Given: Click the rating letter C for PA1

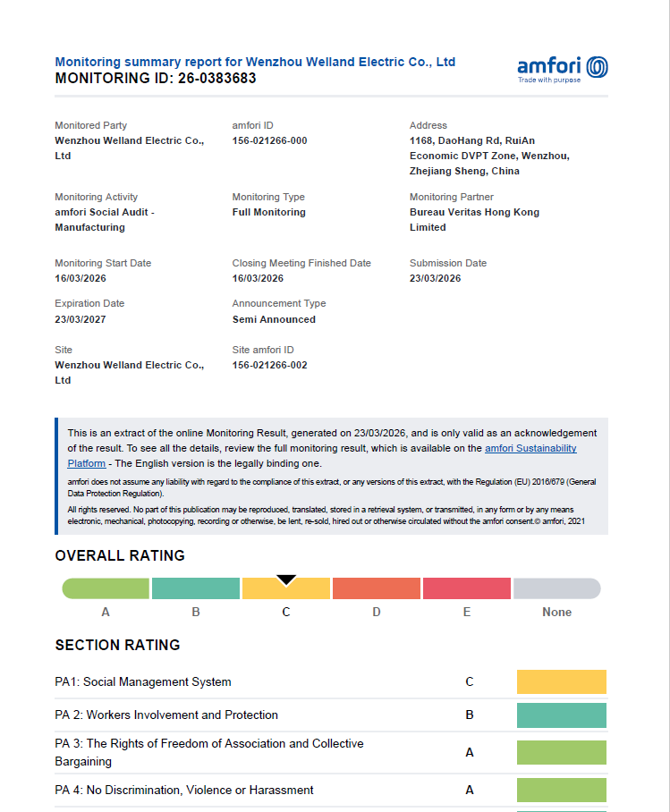Looking at the screenshot, I should click(x=470, y=682).
